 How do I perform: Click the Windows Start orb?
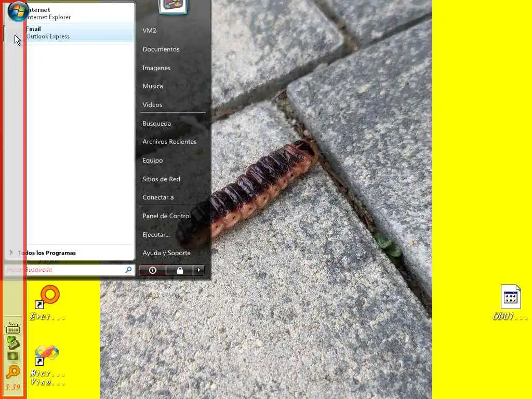coord(18,11)
